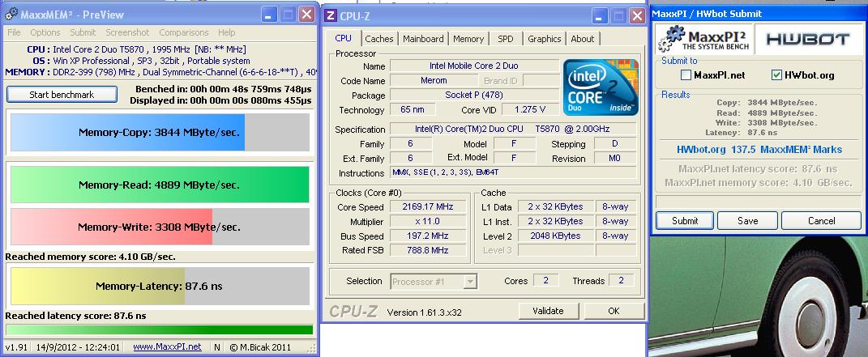The image size is (868, 357).
Task: Click the Memory-Latency result bar
Action: [x=160, y=287]
